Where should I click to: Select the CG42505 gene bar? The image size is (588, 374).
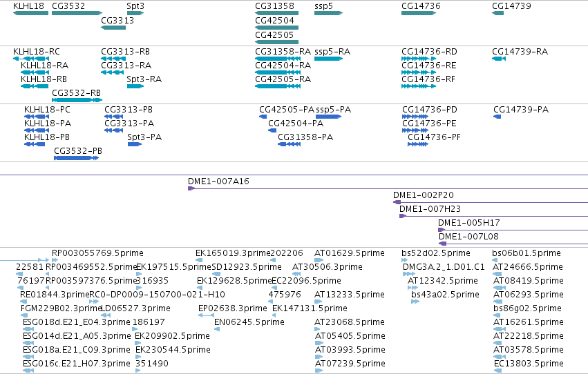(x=277, y=42)
